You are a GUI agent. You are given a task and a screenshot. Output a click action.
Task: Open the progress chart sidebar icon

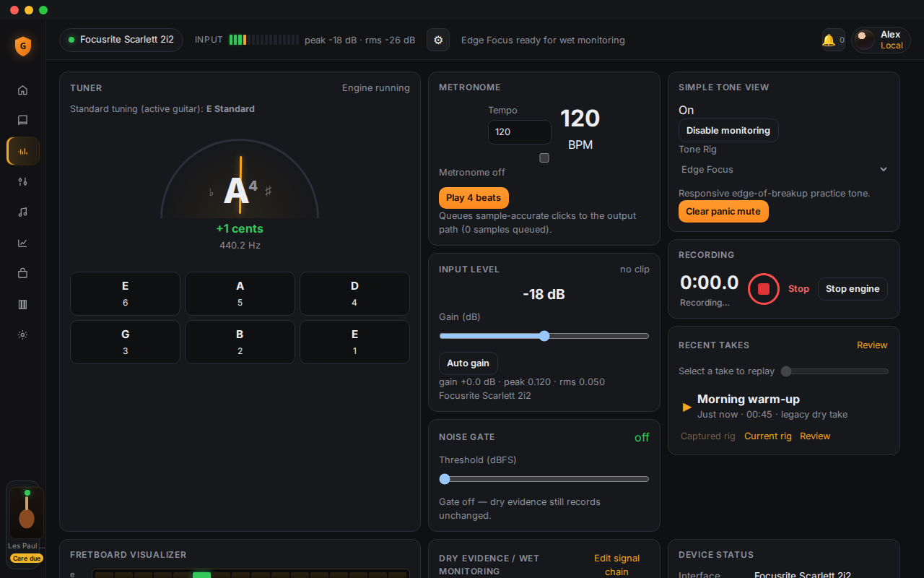pos(22,243)
